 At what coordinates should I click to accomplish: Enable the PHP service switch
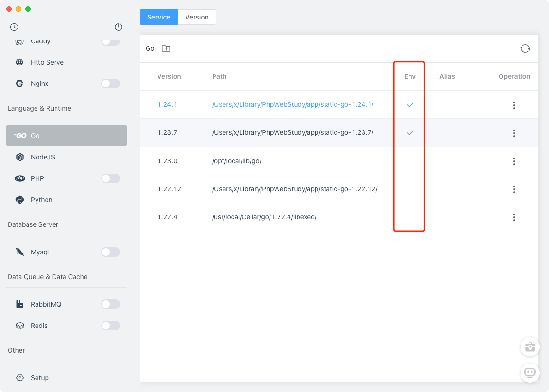tap(111, 178)
